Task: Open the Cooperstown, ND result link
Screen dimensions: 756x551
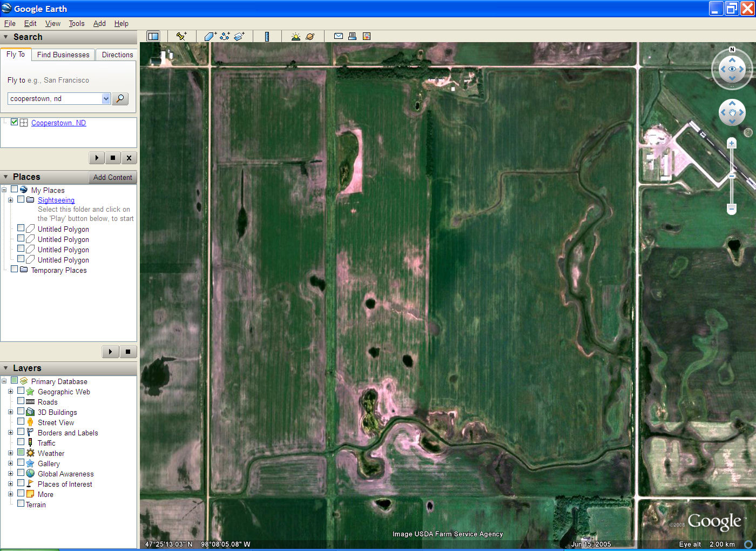Action: [x=58, y=123]
